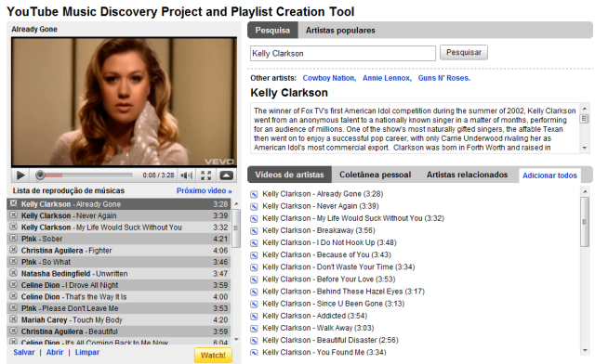
Task: Open the Cowboy Nation artist link
Action: pos(329,78)
